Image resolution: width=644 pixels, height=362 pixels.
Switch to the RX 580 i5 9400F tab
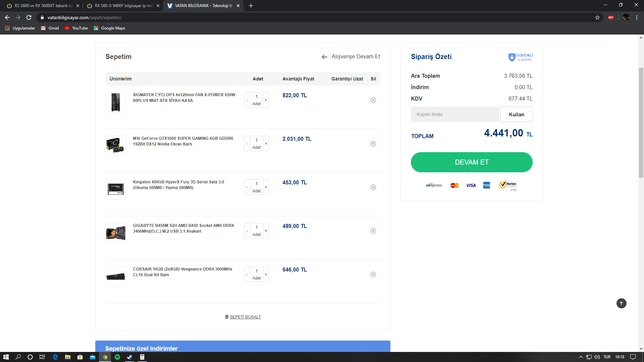[x=123, y=6]
